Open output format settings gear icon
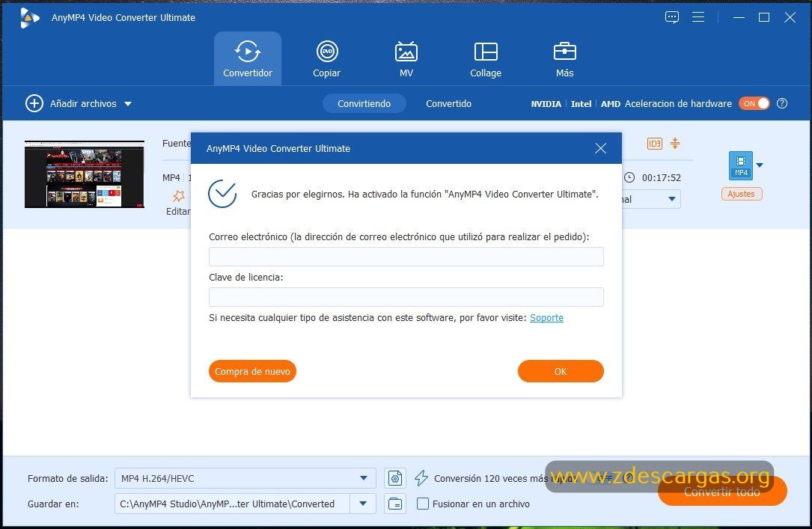812x529 pixels. pyautogui.click(x=395, y=478)
